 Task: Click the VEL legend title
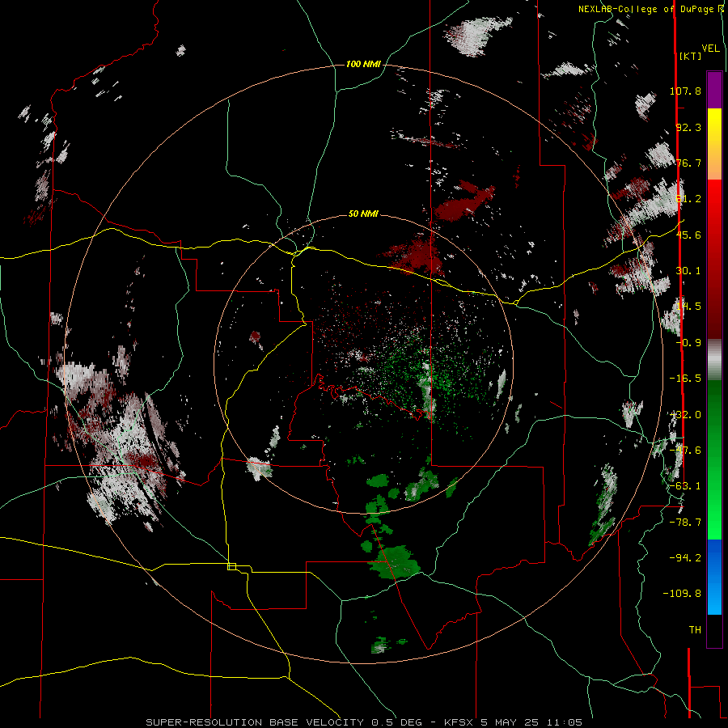(x=710, y=49)
